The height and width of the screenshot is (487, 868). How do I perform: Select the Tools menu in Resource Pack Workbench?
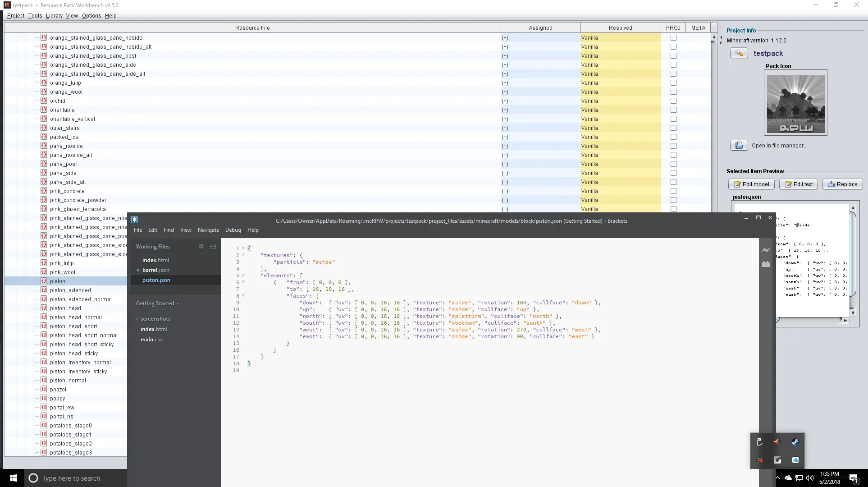pos(34,15)
